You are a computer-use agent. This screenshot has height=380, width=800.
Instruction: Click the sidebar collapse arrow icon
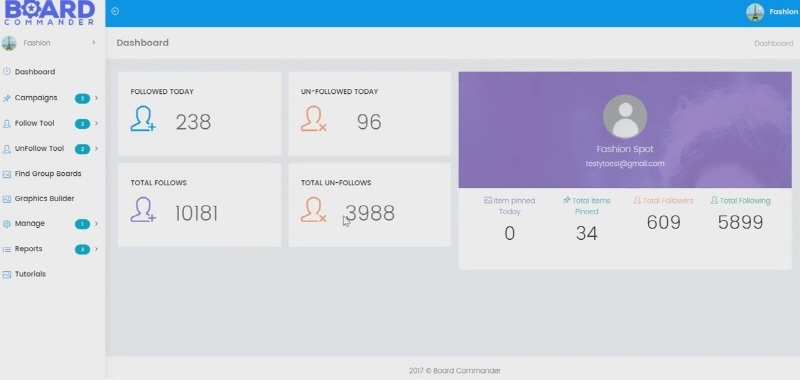115,11
